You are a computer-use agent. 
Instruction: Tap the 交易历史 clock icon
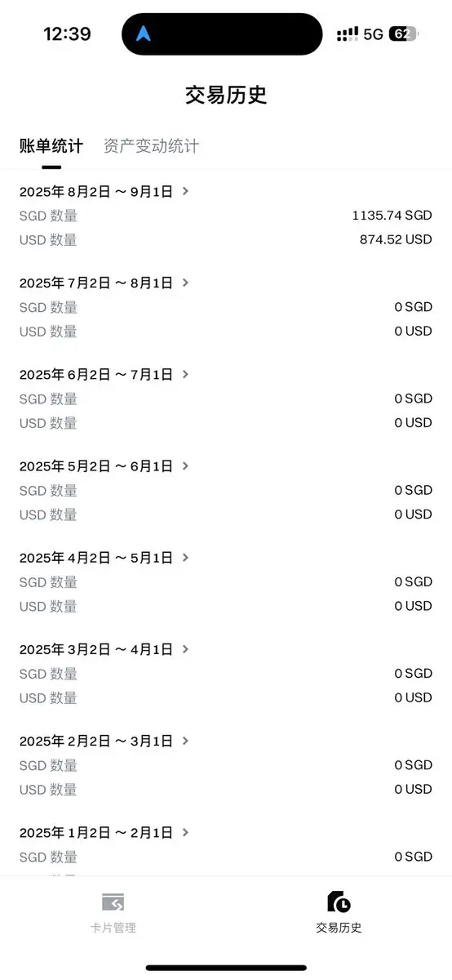pos(339,902)
